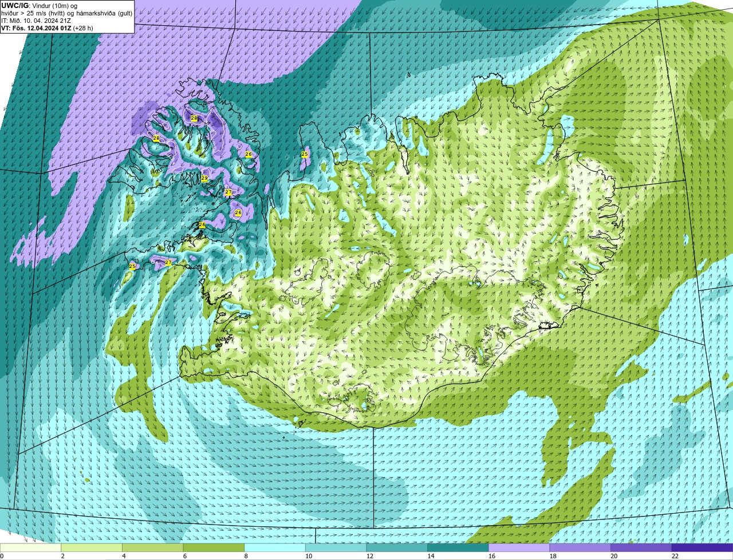Viewport: 733px width, 560px height.
Task: Click the scale label "16" under the legend
Action: pos(492,556)
